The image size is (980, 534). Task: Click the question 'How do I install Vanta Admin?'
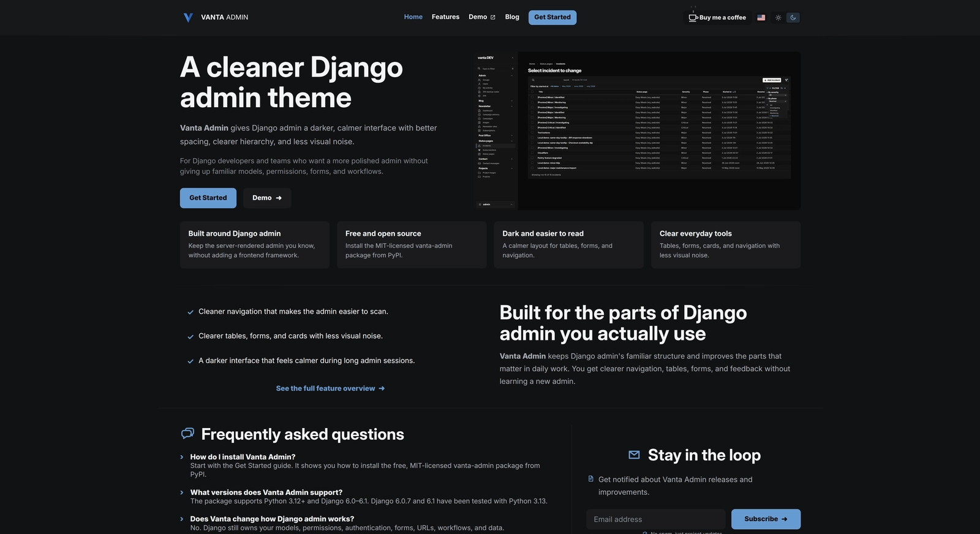pos(243,457)
